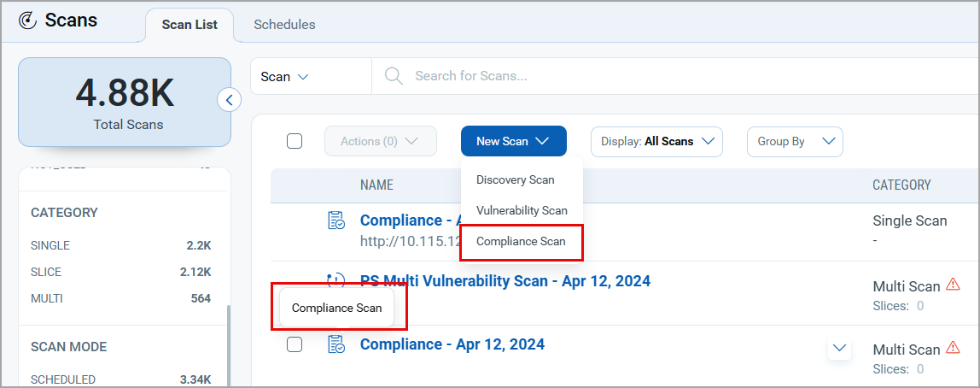Open the Compliance - Apr 12, 2024 scan link

coord(452,344)
